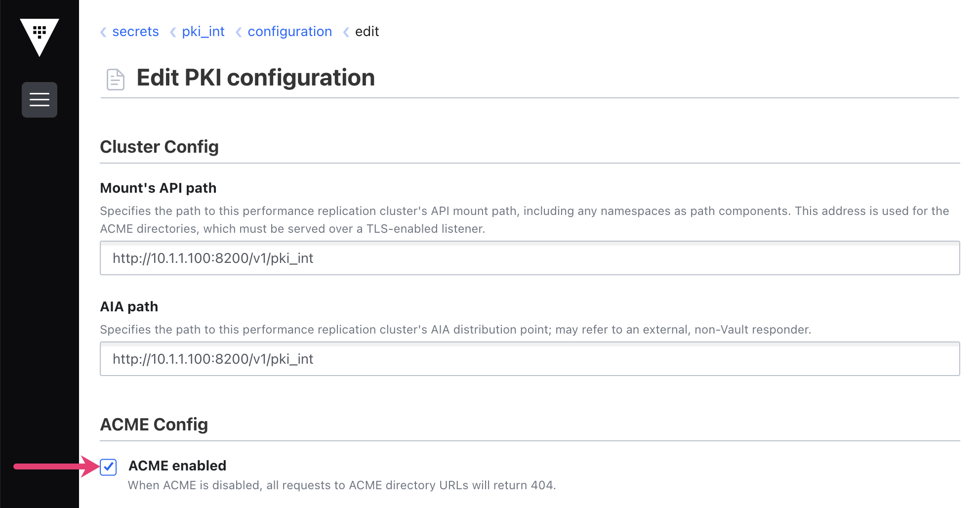
Task: Click the document icon beside page title
Action: (116, 79)
